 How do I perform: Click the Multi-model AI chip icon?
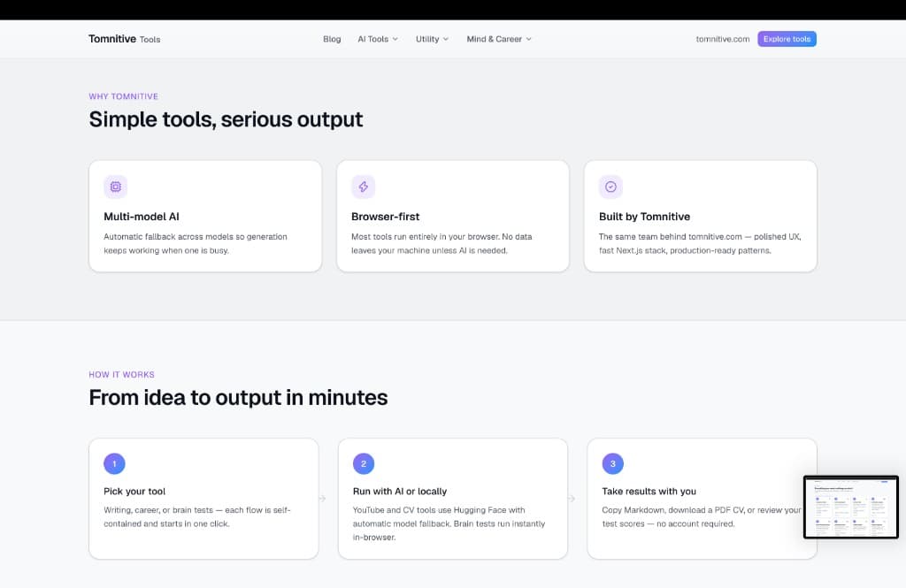(x=116, y=187)
